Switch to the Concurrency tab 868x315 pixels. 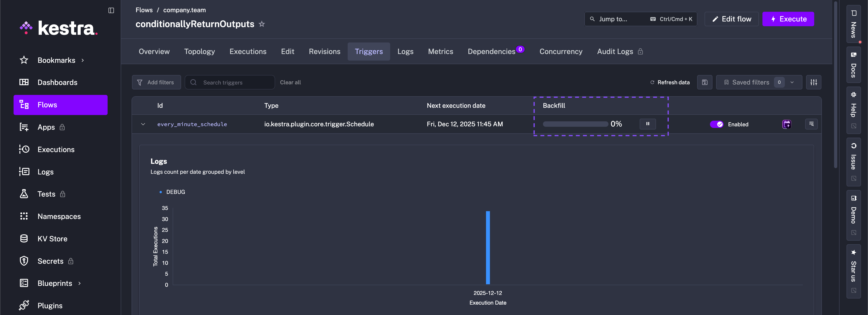561,52
